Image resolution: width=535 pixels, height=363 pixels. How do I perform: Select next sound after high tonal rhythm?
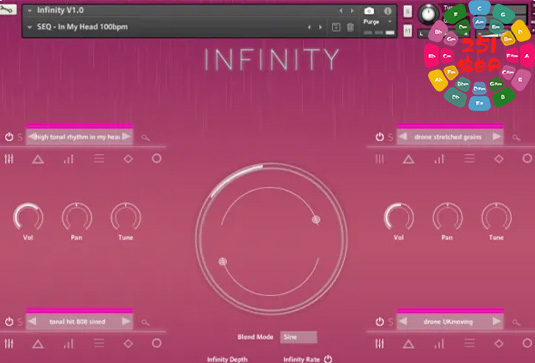tap(126, 136)
